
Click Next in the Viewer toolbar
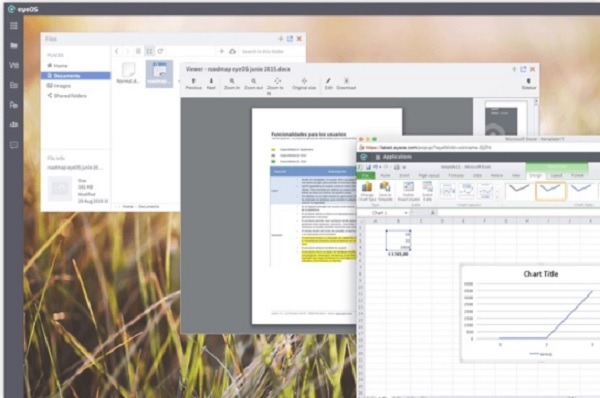pos(211,84)
